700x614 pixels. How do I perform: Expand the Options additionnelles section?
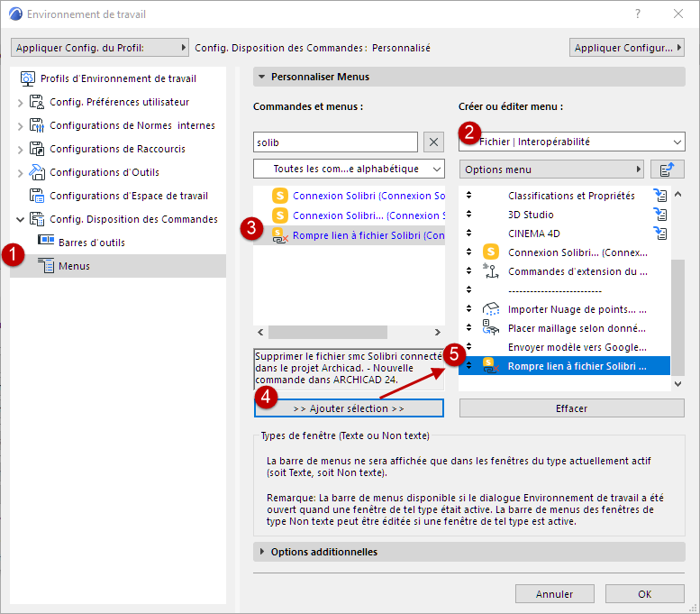point(262,552)
